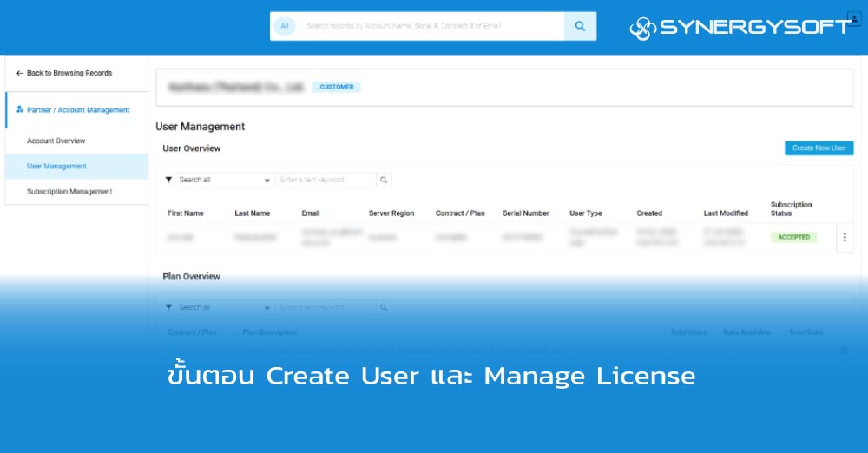Expand the 'Search all' dropdown in User Overview
This screenshot has width=868, height=453.
(x=224, y=180)
